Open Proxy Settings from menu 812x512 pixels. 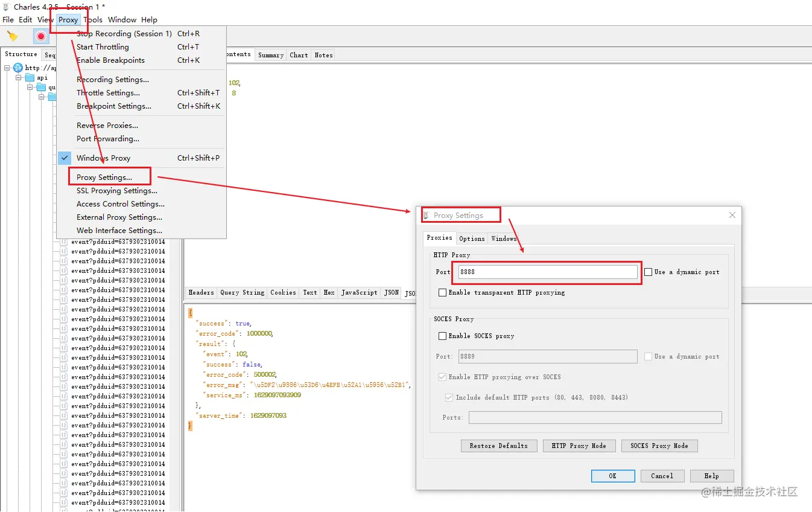point(142,178)
